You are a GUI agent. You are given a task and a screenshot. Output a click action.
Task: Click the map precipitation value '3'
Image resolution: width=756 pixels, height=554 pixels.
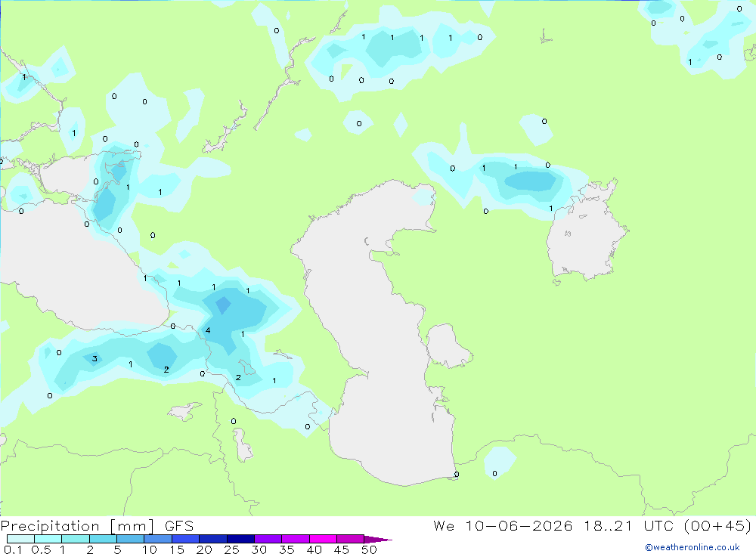click(94, 358)
